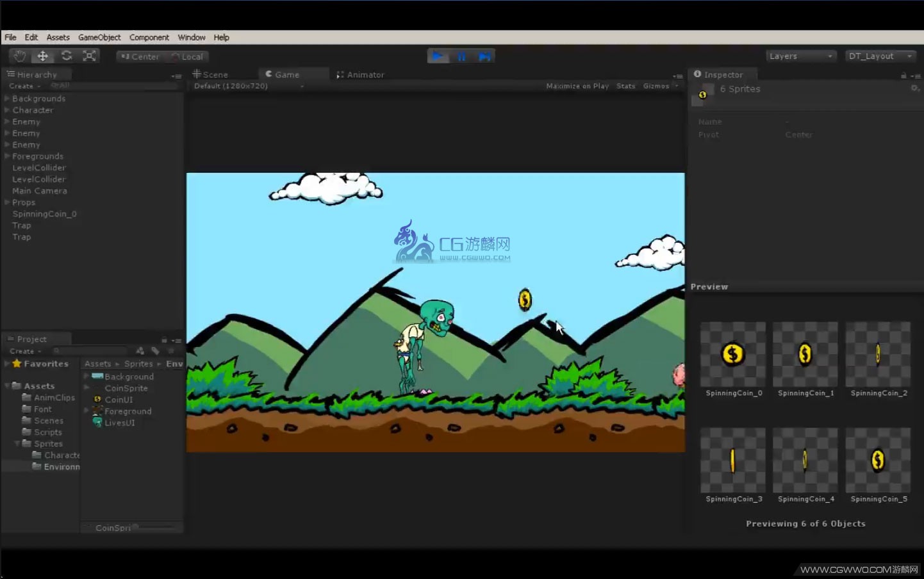The width and height of the screenshot is (924, 579).
Task: Click the Project search field
Action: (91, 351)
